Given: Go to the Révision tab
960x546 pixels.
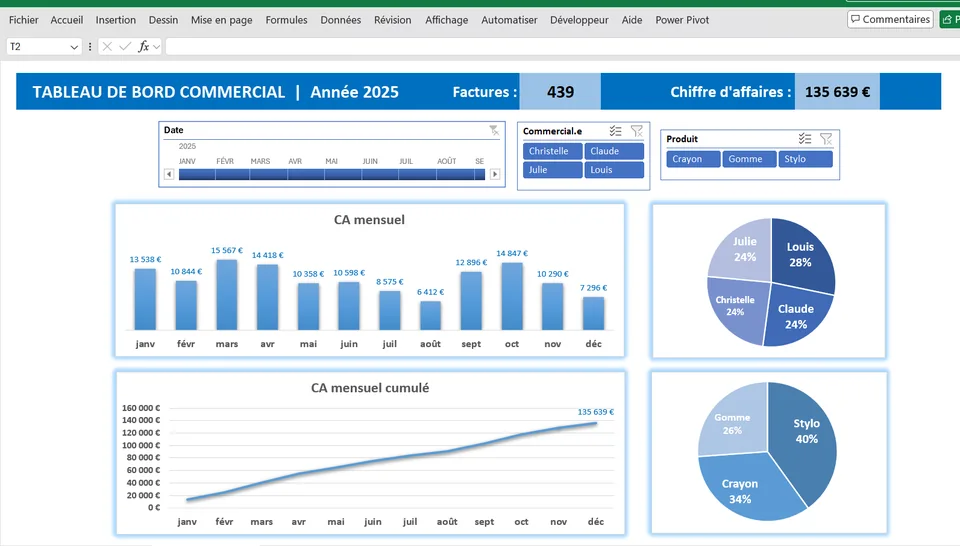Looking at the screenshot, I should click(x=392, y=20).
